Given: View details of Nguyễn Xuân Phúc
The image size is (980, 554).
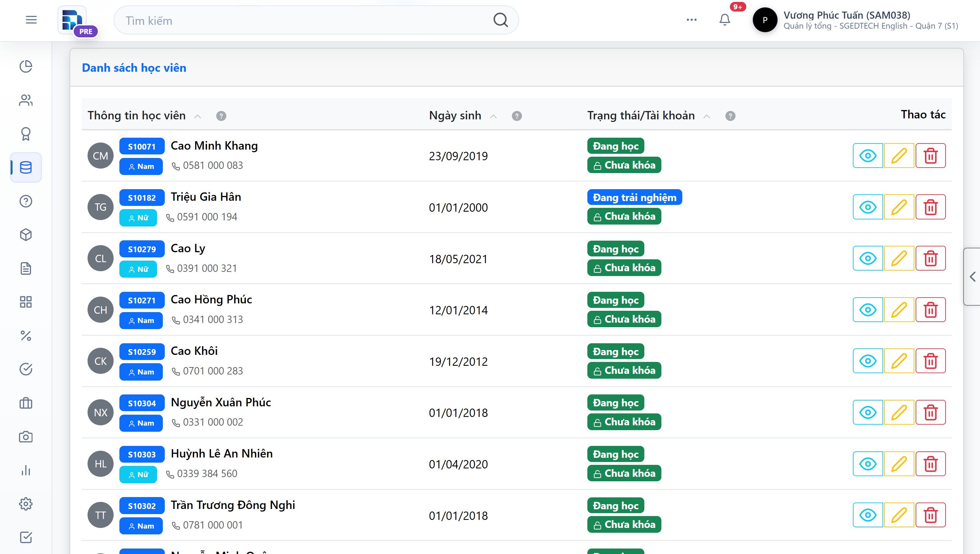Looking at the screenshot, I should point(868,412).
